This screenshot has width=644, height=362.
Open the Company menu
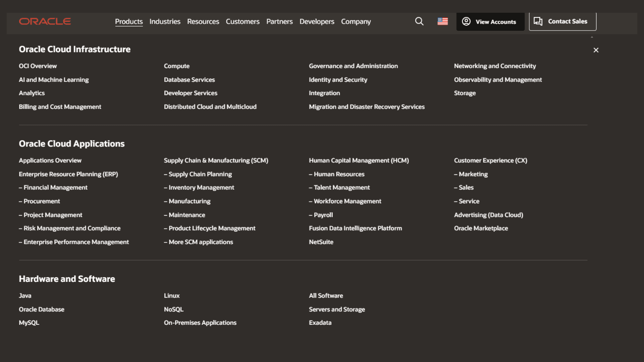[x=356, y=21]
